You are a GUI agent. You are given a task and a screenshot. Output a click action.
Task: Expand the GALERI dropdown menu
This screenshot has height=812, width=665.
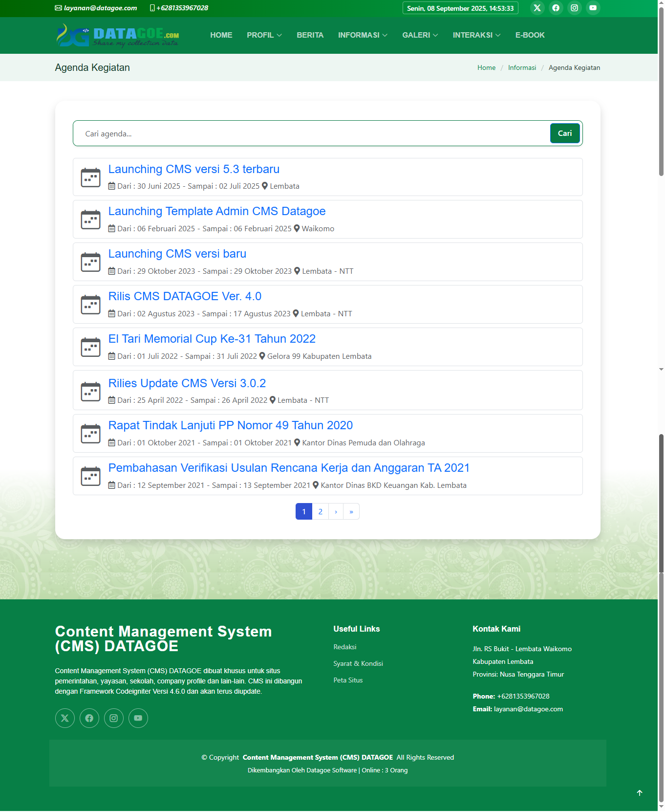420,35
